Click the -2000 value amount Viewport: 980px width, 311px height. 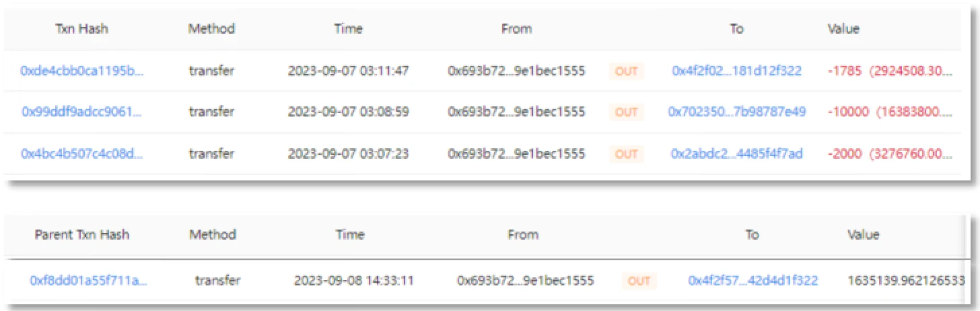(x=845, y=153)
